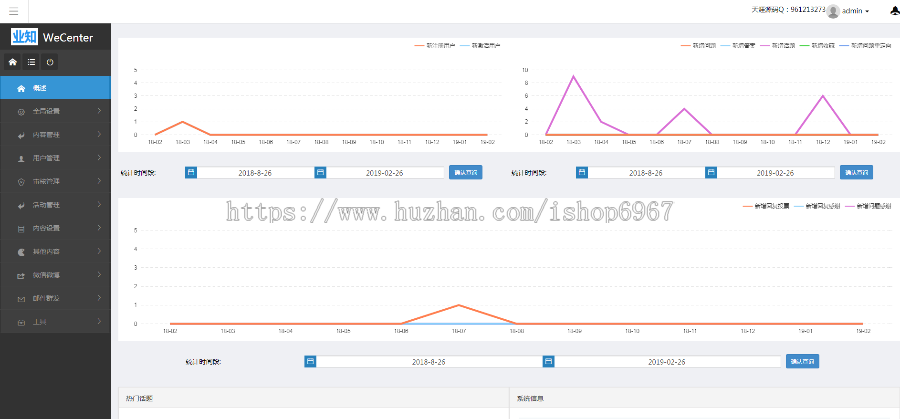Click the start-date calendar icon under the bottom chart
The height and width of the screenshot is (419, 900).
click(311, 361)
